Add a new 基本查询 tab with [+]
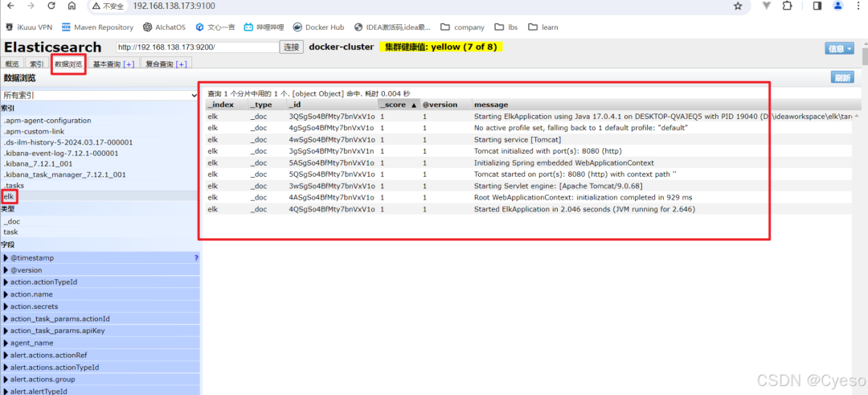868x395 pixels. tap(129, 64)
